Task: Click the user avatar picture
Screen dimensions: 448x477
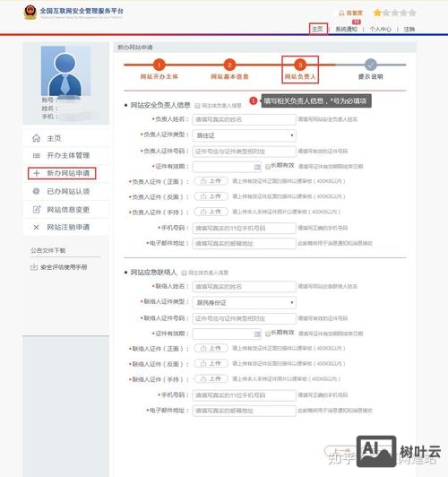Action: [65, 71]
